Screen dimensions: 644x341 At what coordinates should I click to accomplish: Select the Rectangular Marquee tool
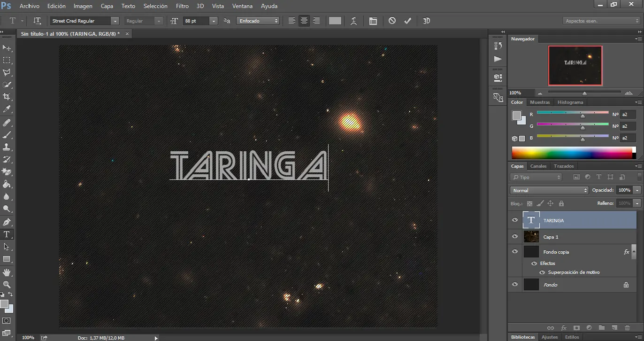(x=7, y=60)
